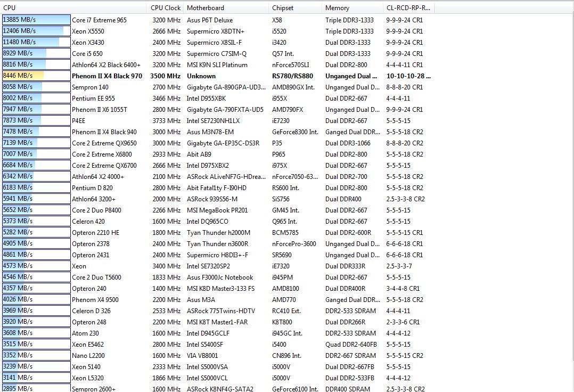Sort by the Motherboard column header
This screenshot has width=574, height=392.
coord(226,7)
